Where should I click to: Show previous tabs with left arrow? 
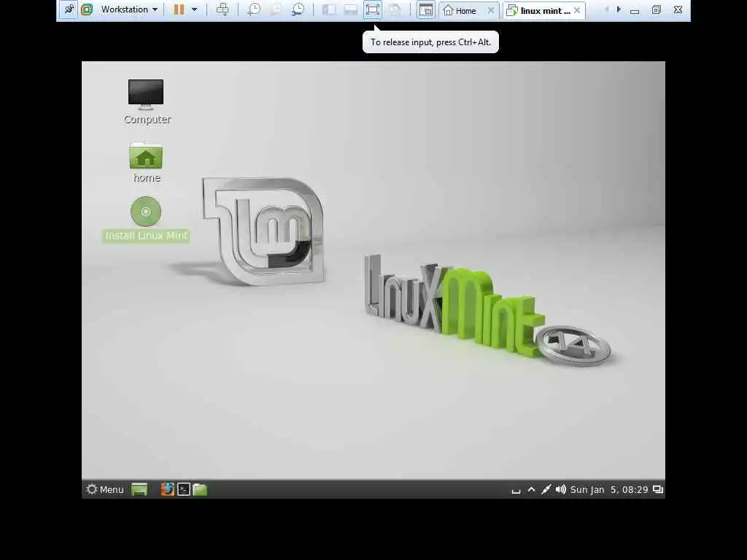pos(606,9)
